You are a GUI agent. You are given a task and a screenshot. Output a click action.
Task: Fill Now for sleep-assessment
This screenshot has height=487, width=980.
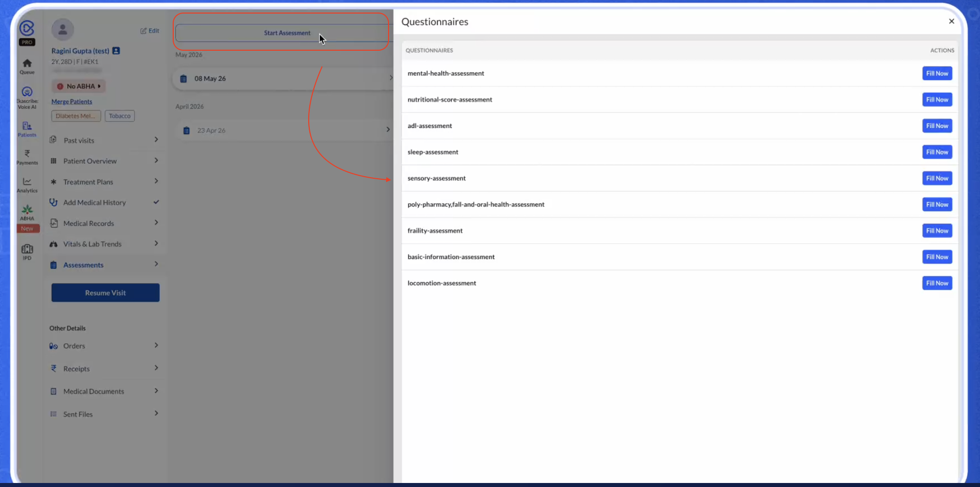(x=937, y=152)
